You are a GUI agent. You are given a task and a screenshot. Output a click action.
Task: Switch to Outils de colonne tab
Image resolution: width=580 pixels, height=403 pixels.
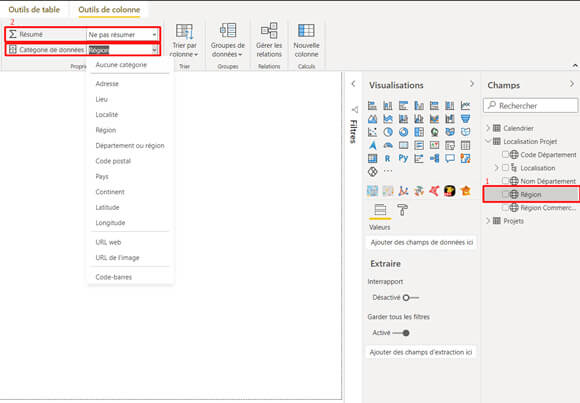click(x=109, y=10)
